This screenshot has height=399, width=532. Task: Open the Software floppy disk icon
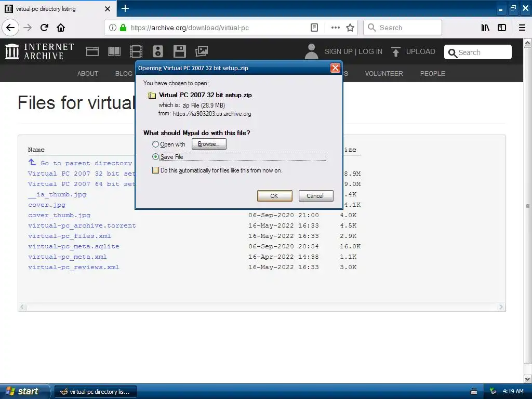click(179, 51)
